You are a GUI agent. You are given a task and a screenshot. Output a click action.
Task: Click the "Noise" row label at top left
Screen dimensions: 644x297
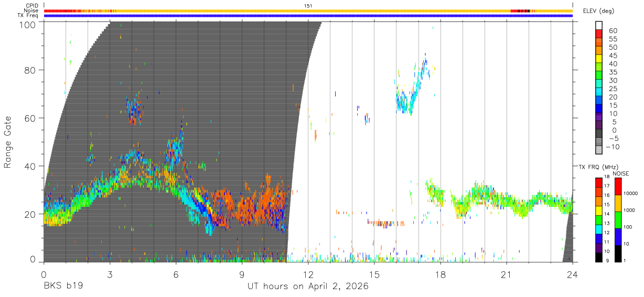[31, 10]
